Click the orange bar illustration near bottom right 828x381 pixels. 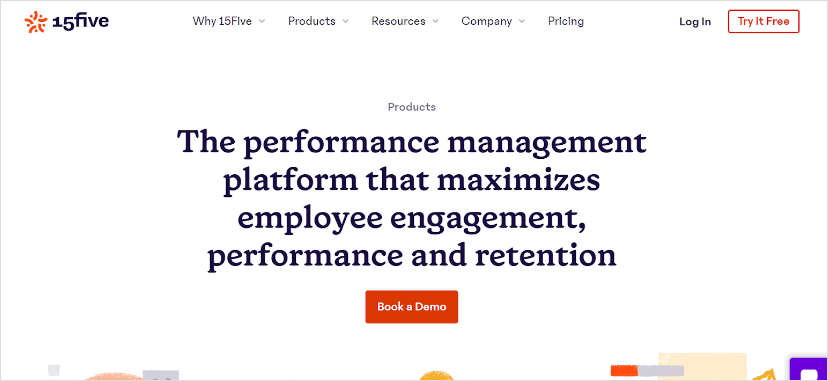(x=624, y=370)
